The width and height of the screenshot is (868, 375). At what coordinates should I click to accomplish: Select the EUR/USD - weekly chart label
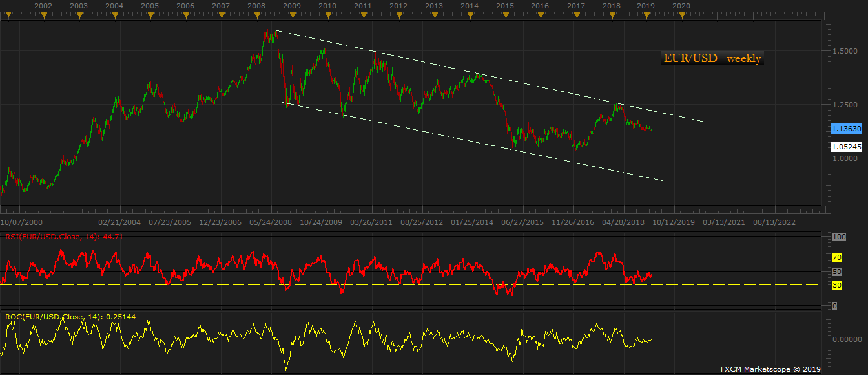[712, 58]
